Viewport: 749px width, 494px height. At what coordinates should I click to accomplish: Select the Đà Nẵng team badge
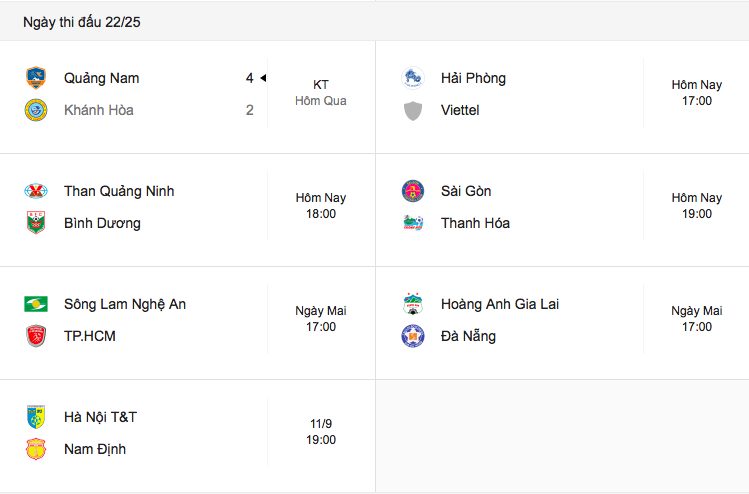point(413,336)
